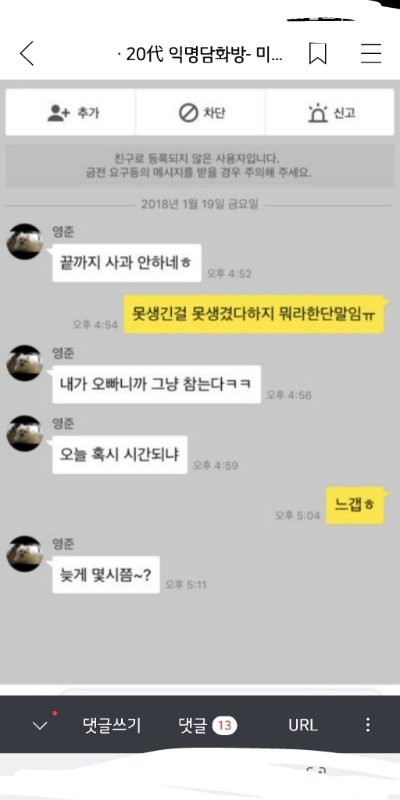Viewport: 400px width, 800px height.
Task: Bookmark this post with the bookmark icon
Action: (x=317, y=54)
